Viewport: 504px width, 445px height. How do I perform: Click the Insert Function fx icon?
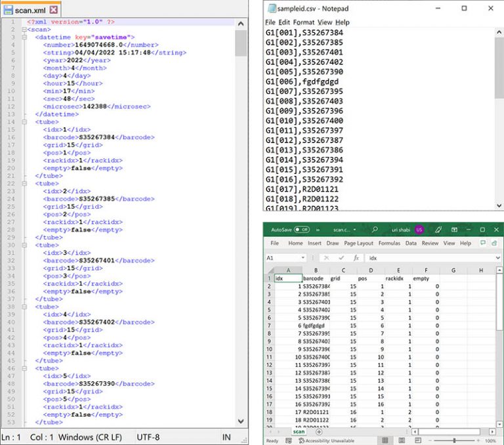pyautogui.click(x=356, y=258)
